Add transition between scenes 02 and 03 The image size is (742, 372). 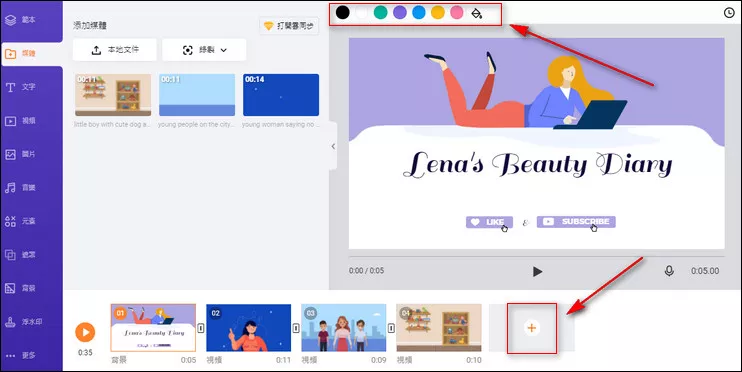(296, 328)
